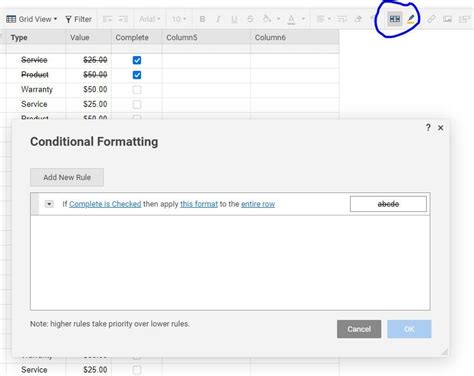Toggle Underline formatting
Image resolution: width=474 pixels, height=376 pixels.
click(234, 19)
